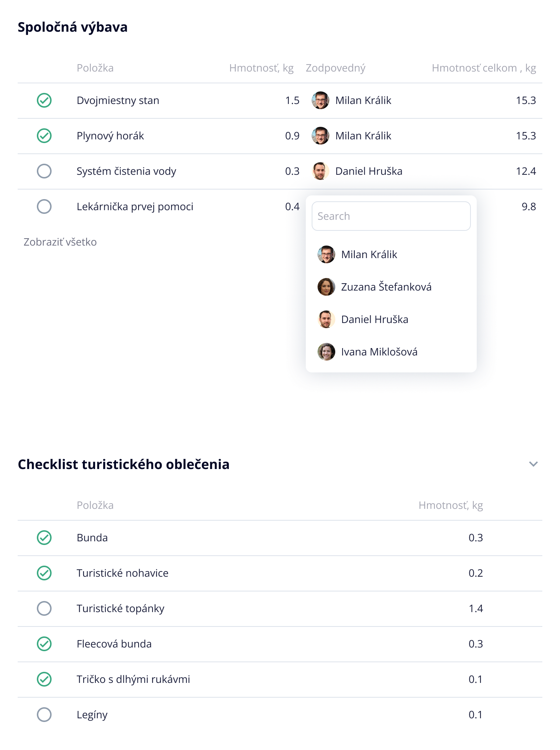Click Milan Králik's avatar in the dropdown list
The width and height of the screenshot is (560, 750).
pos(326,254)
